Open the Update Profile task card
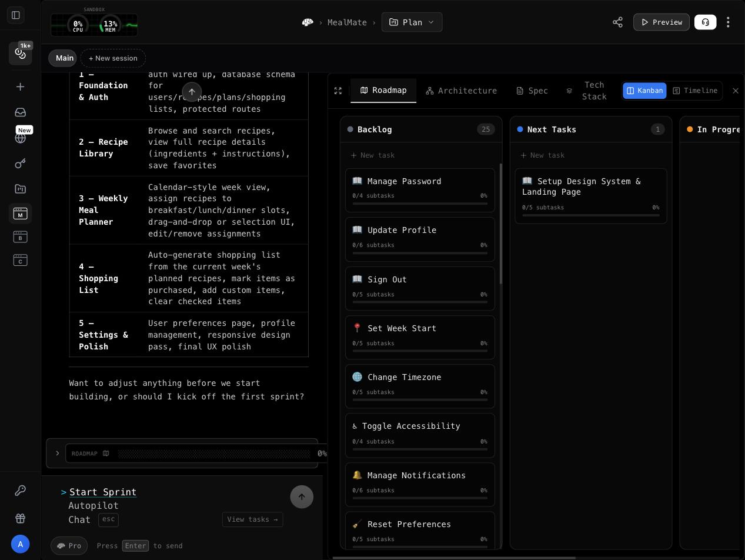745x560 pixels. [x=420, y=239]
